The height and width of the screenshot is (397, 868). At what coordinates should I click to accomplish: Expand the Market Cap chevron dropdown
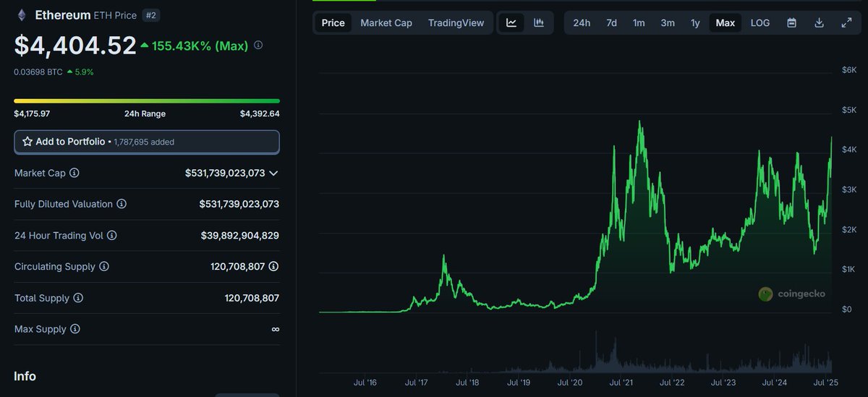pos(273,173)
